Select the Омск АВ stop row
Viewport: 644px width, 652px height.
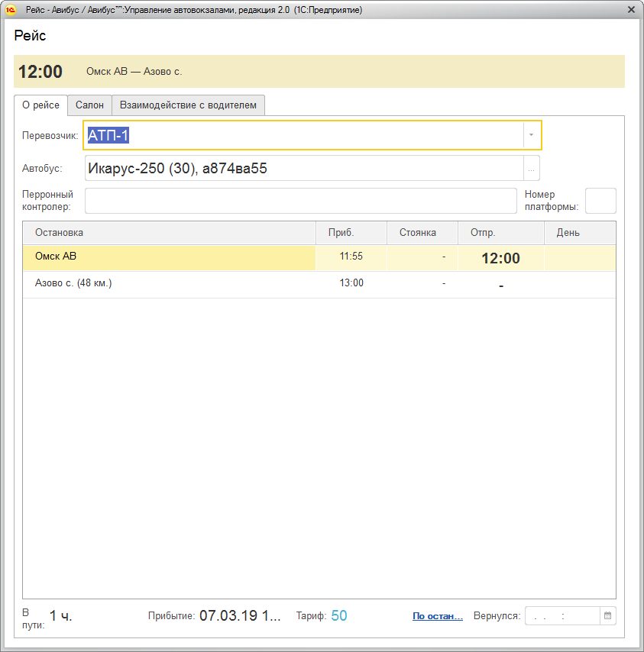(168, 257)
